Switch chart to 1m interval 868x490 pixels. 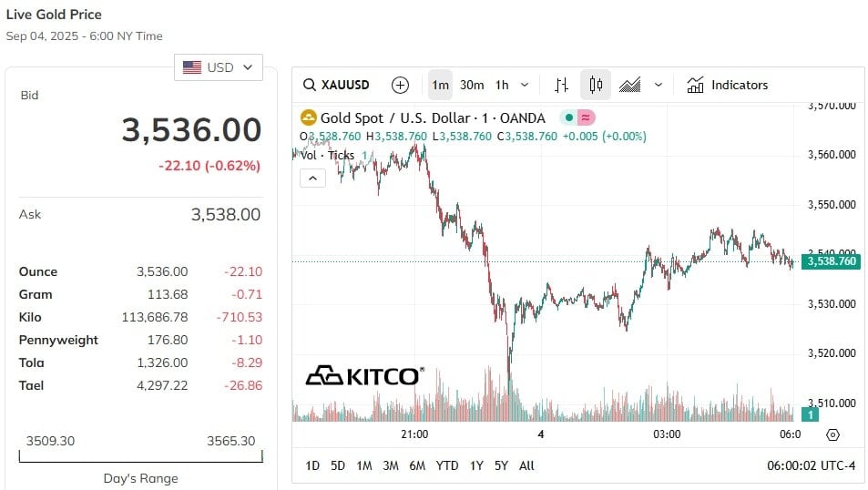coord(440,86)
